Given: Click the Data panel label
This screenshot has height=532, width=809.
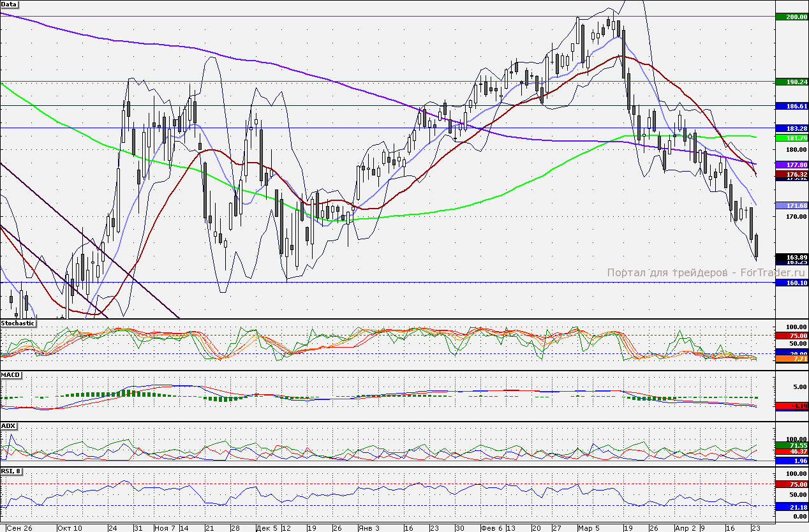Looking at the screenshot, I should (9, 4).
